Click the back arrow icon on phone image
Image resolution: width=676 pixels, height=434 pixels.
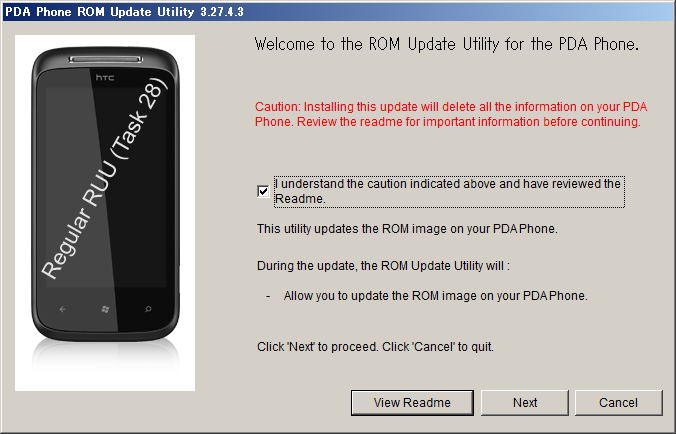pos(63,309)
